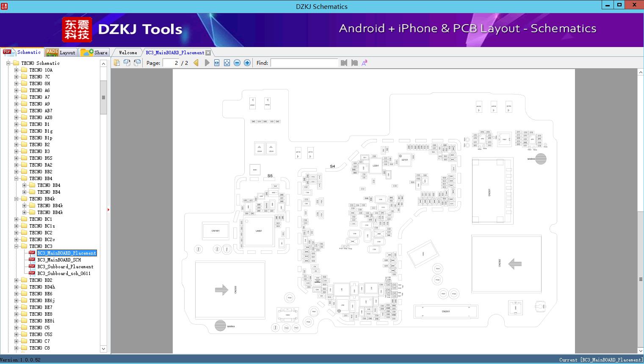This screenshot has height=364, width=644.
Task: Click the DZKJ logo in the banner
Action: [77, 30]
